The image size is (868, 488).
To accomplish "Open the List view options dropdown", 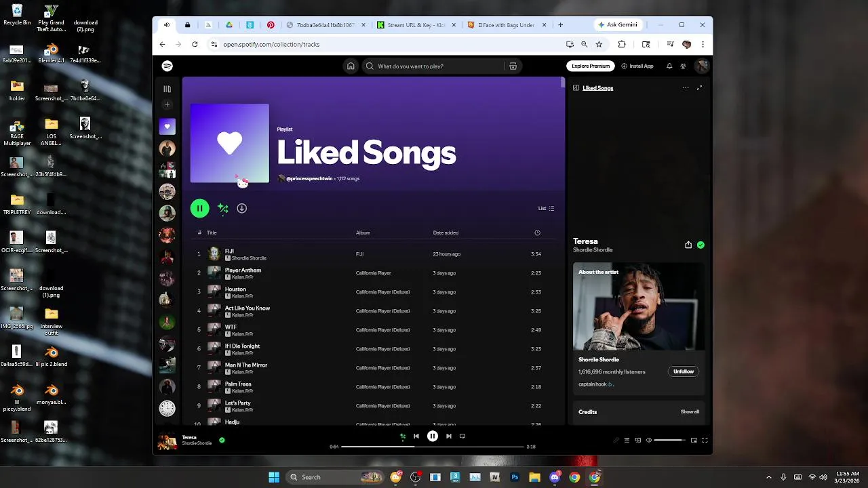I will pos(547,208).
